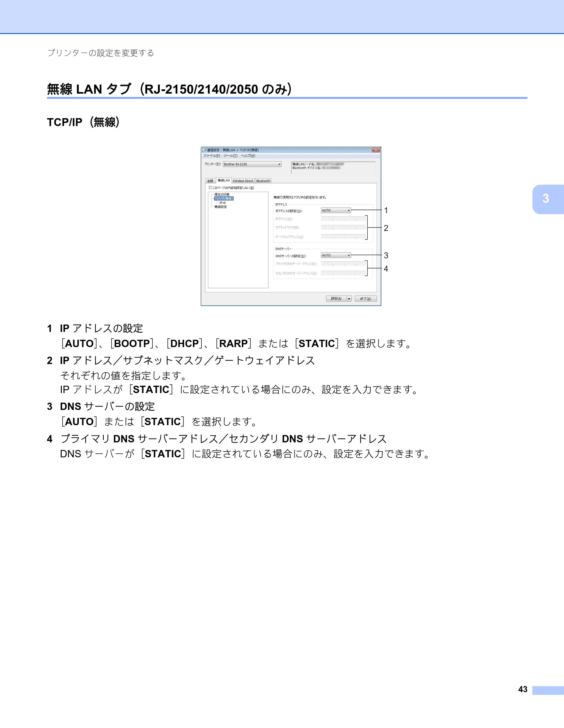Click the description 無線で使用するTCP/IPの設定を行います

300,197
